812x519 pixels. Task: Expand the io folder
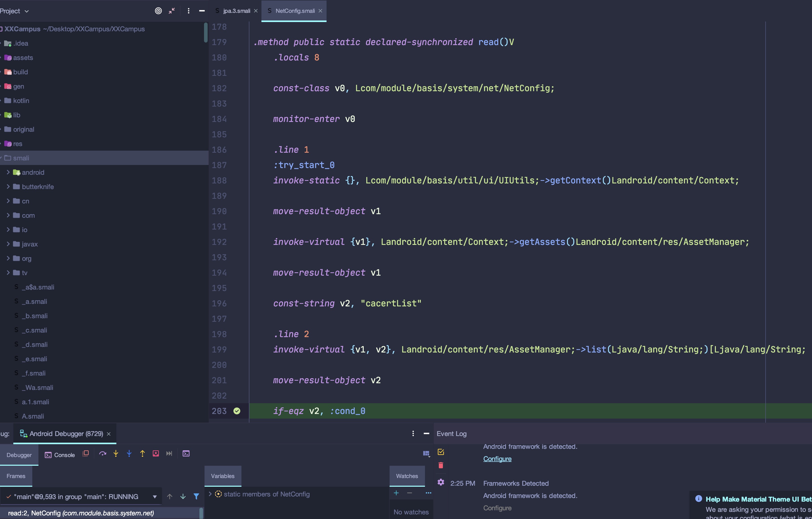(8, 230)
